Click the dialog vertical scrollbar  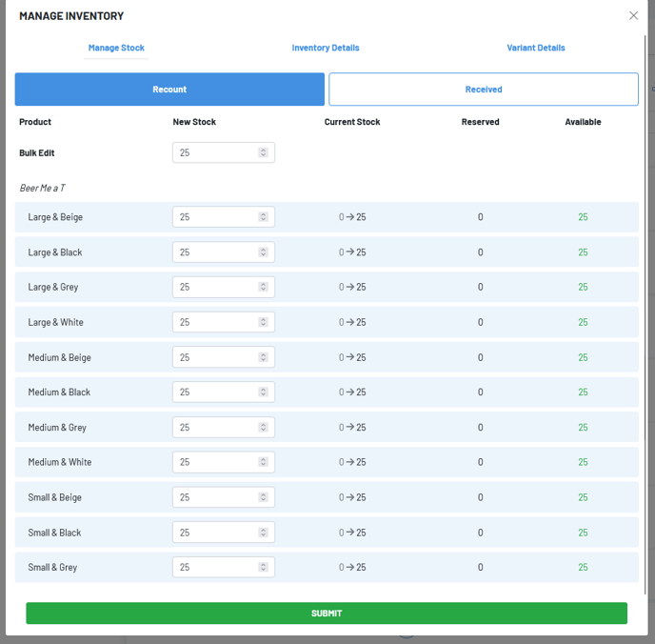(645, 313)
